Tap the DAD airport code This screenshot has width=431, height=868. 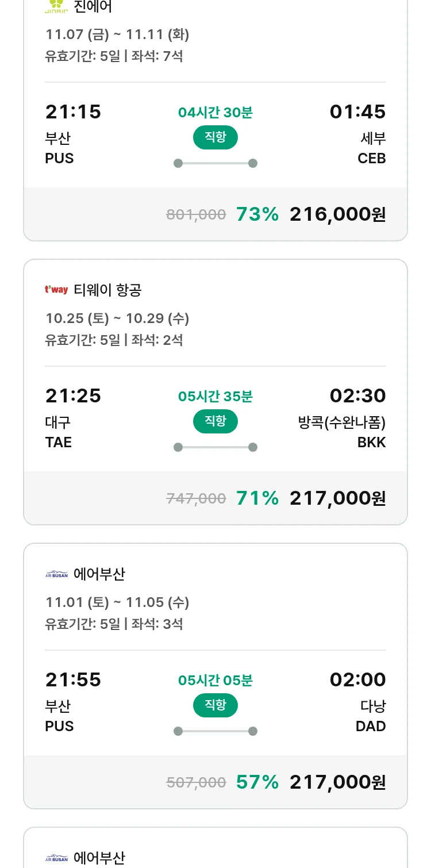pos(371,726)
